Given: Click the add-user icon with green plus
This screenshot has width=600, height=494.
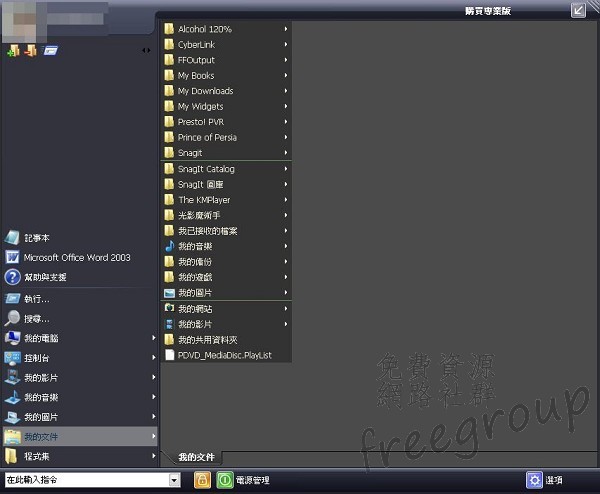Looking at the screenshot, I should pyautogui.click(x=13, y=51).
